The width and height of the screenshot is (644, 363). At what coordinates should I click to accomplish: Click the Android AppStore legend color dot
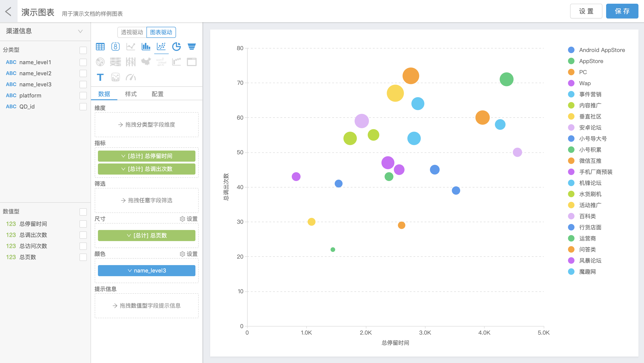pos(571,50)
